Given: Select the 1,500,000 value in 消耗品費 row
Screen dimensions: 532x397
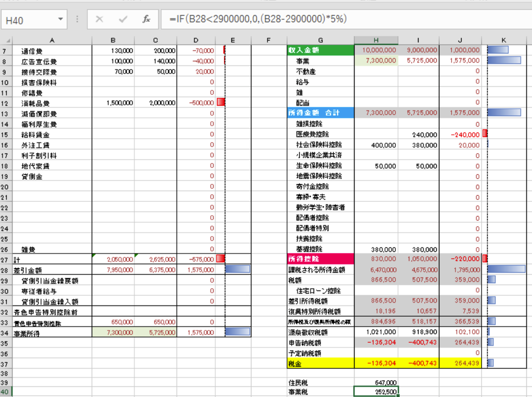Looking at the screenshot, I should [113, 103].
